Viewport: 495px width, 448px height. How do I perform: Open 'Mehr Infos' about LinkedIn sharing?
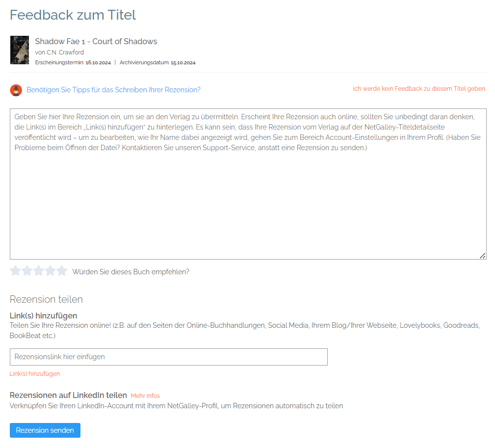145,396
